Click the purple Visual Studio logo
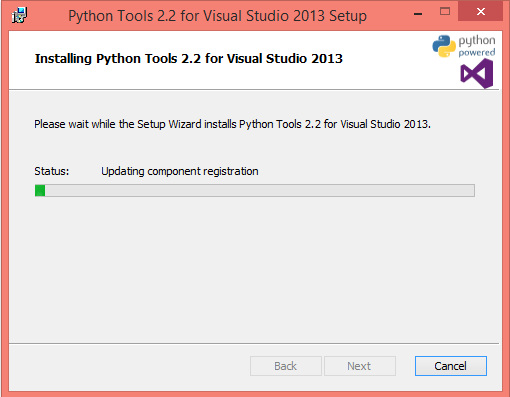The width and height of the screenshot is (510, 397). click(477, 74)
